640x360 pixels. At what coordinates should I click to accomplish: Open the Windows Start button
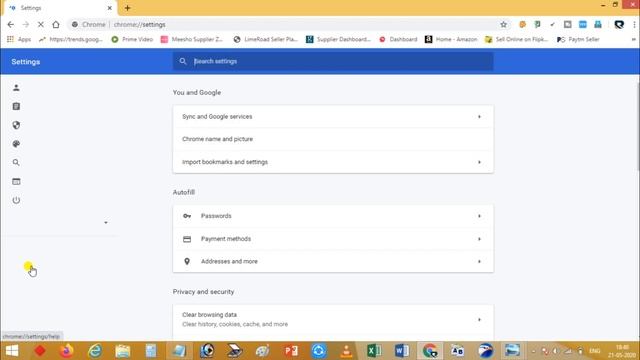pos(12,351)
